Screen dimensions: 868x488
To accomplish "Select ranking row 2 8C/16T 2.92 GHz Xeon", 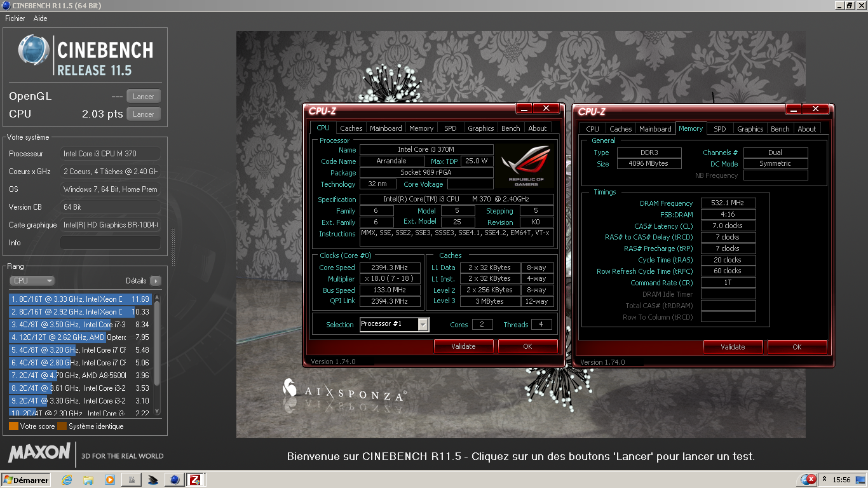I will tap(80, 311).
